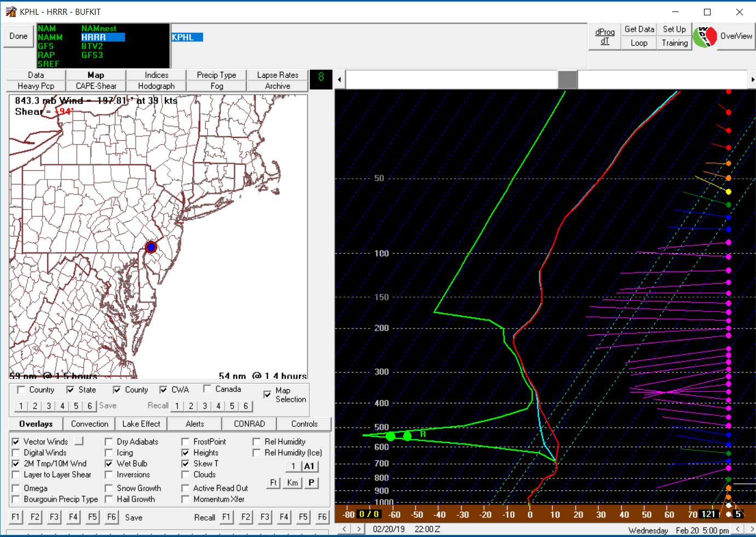Viewport: 756px width, 537px height.
Task: Enable Dry Adiabats overlay
Action: click(108, 442)
